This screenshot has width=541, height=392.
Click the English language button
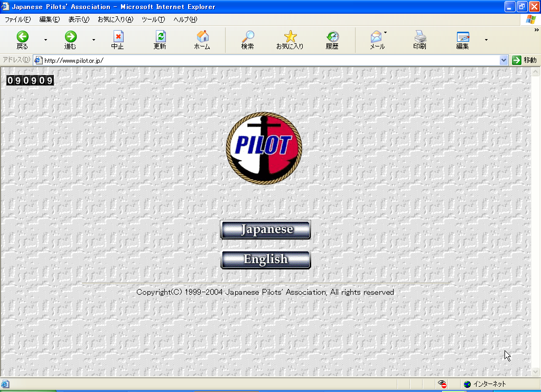[266, 259]
